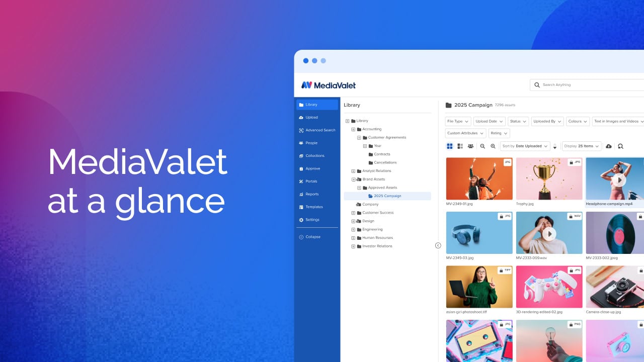Click the Portals sidebar icon
Viewport: 644px width, 362px height.
(x=301, y=182)
